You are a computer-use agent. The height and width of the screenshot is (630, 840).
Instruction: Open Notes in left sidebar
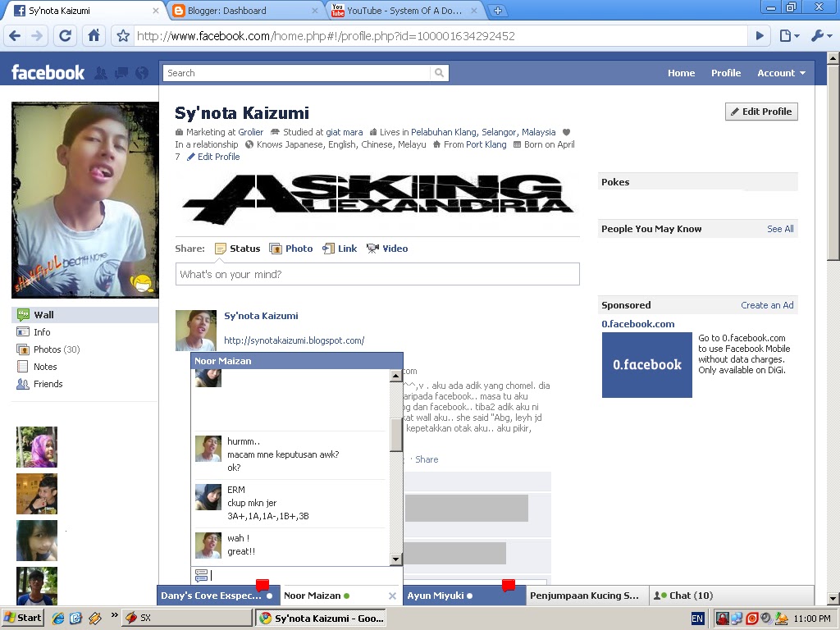point(84,367)
